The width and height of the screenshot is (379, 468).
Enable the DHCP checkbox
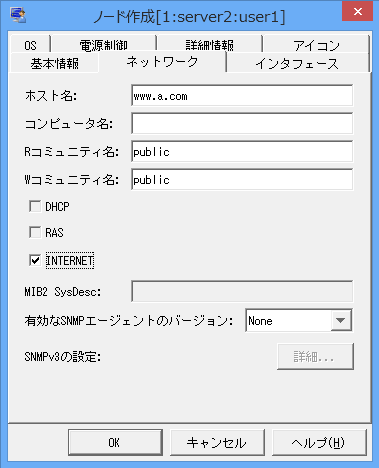tap(35, 206)
